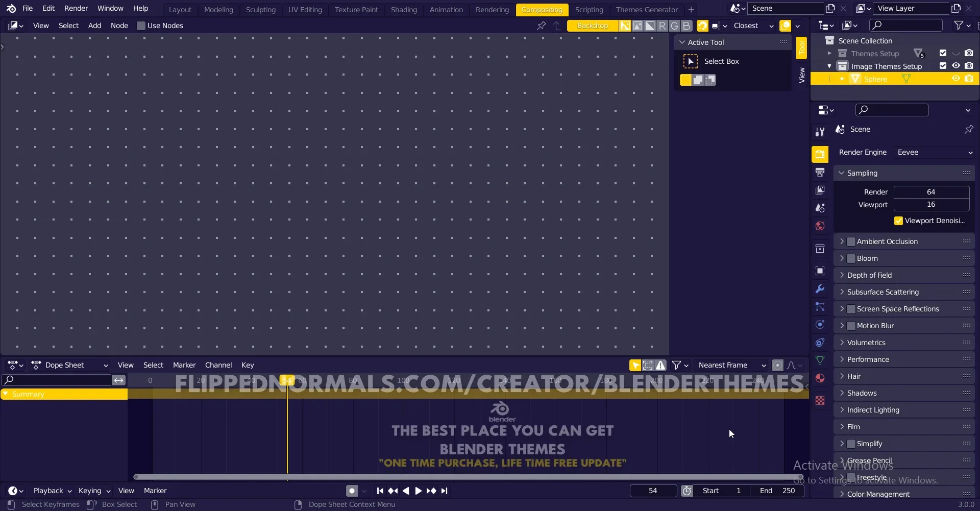Screen dimensions: 980x511
Task: Jump to the timeline's start frame
Action: click(380, 491)
